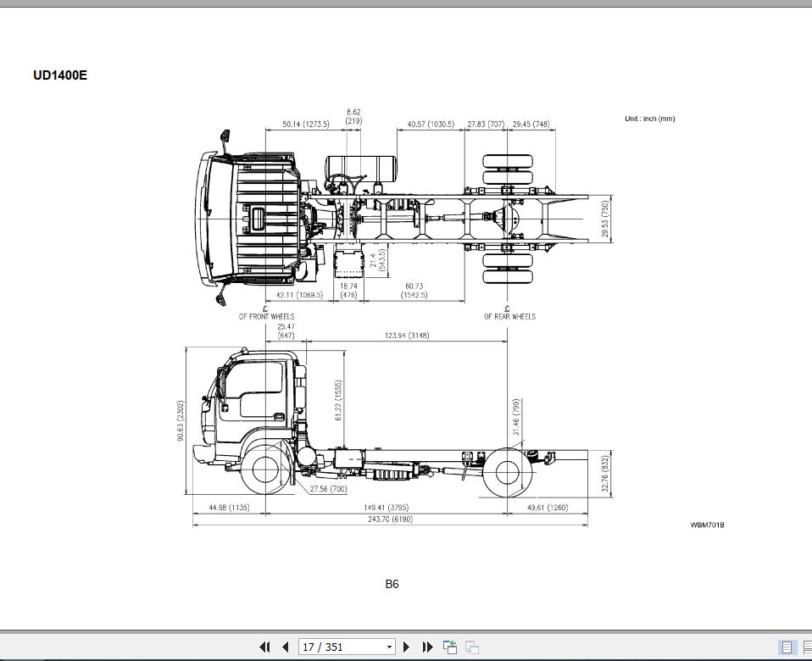Click the UD1400E heading text
This screenshot has width=812, height=661.
tap(60, 75)
